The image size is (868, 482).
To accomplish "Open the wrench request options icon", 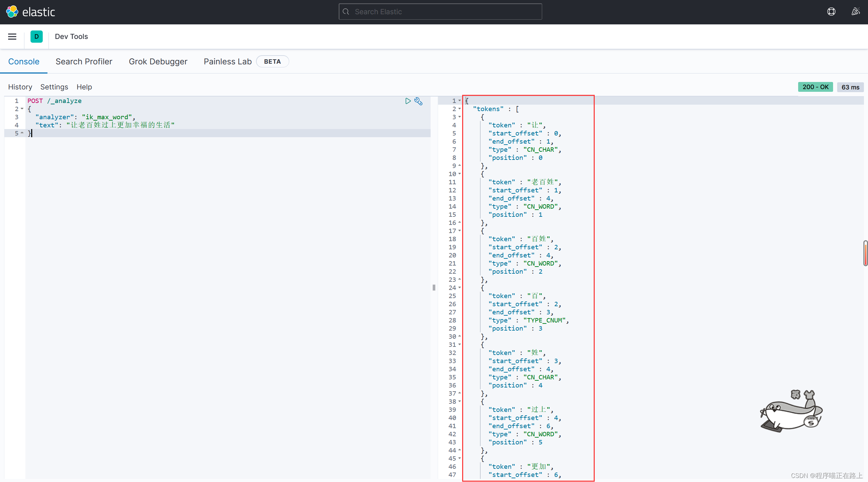I will (x=418, y=101).
